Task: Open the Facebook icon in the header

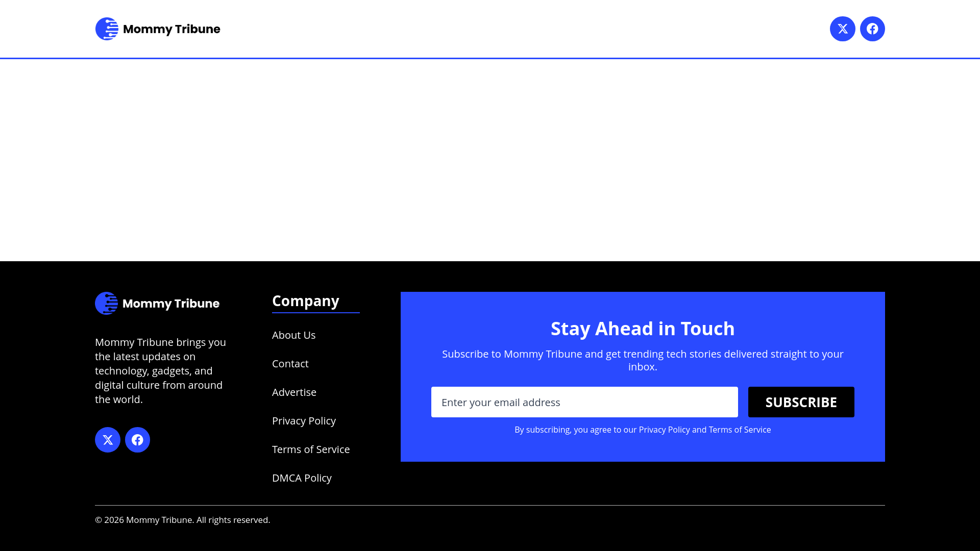Action: 872,29
